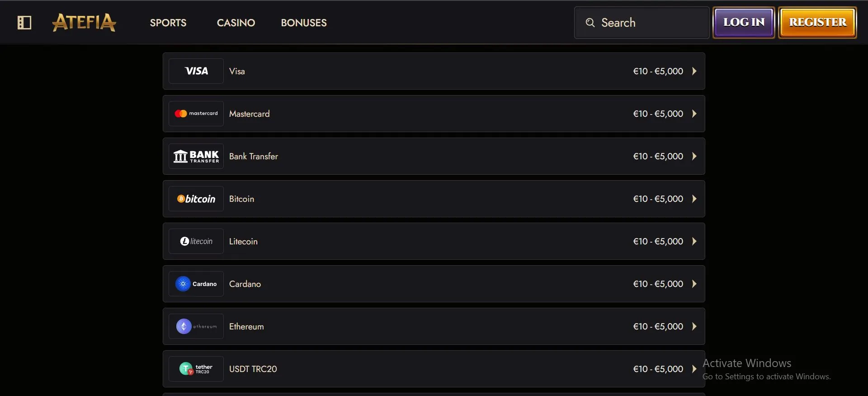Select the Mastercard logo icon
Image resolution: width=868 pixels, height=396 pixels.
click(x=196, y=114)
